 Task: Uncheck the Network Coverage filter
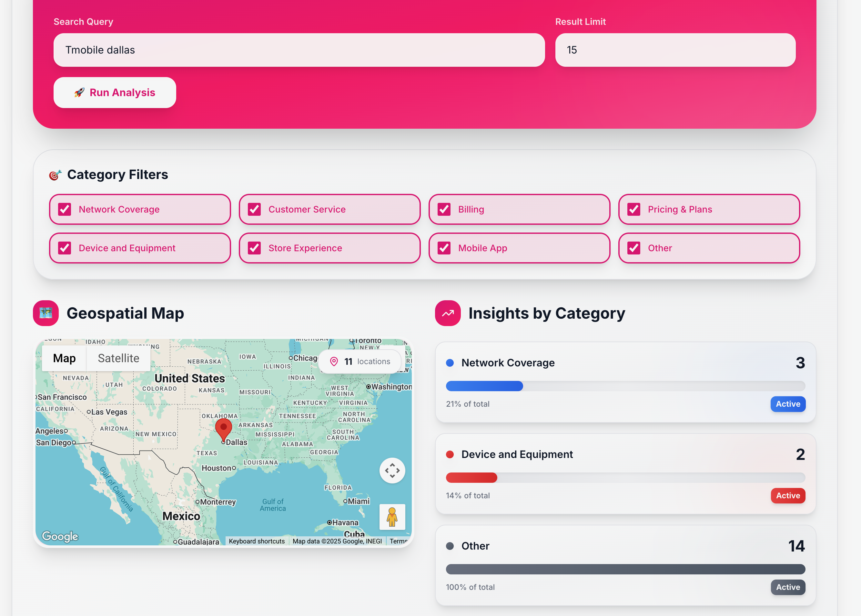[65, 209]
